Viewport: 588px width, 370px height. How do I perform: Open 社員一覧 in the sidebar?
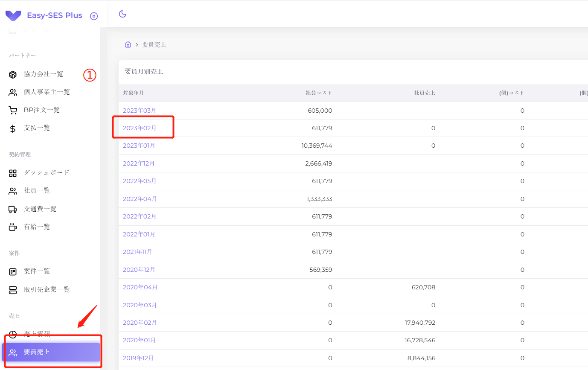pos(37,191)
